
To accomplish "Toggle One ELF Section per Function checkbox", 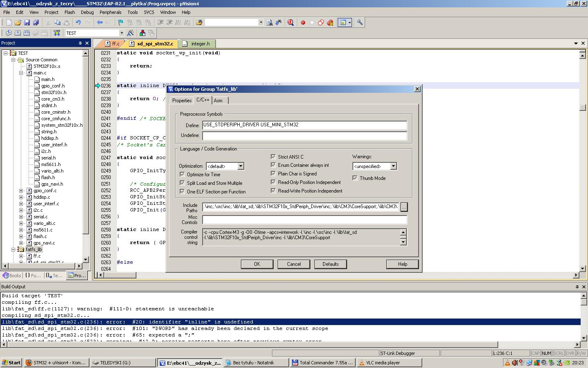I will coord(182,191).
